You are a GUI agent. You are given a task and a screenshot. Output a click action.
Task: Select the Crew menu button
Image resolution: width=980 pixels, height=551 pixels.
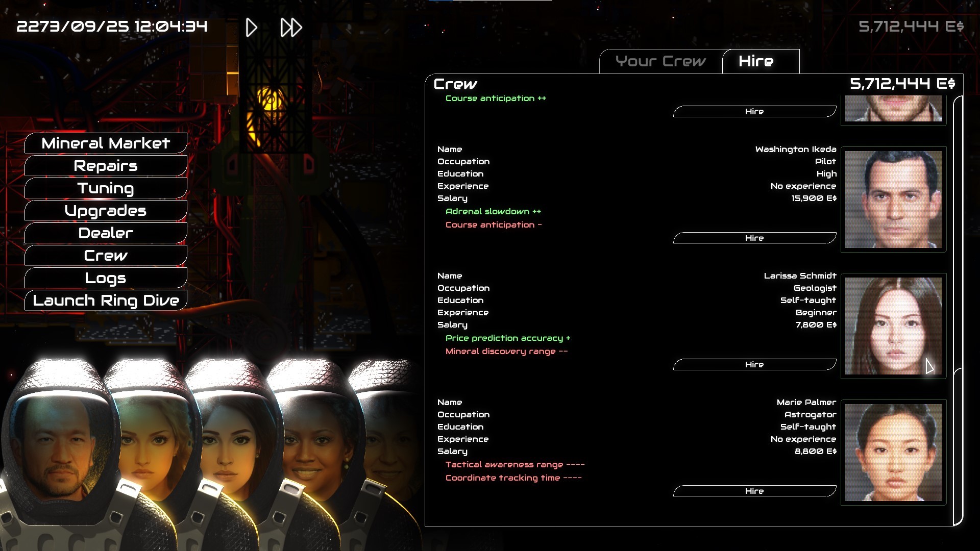(x=106, y=256)
